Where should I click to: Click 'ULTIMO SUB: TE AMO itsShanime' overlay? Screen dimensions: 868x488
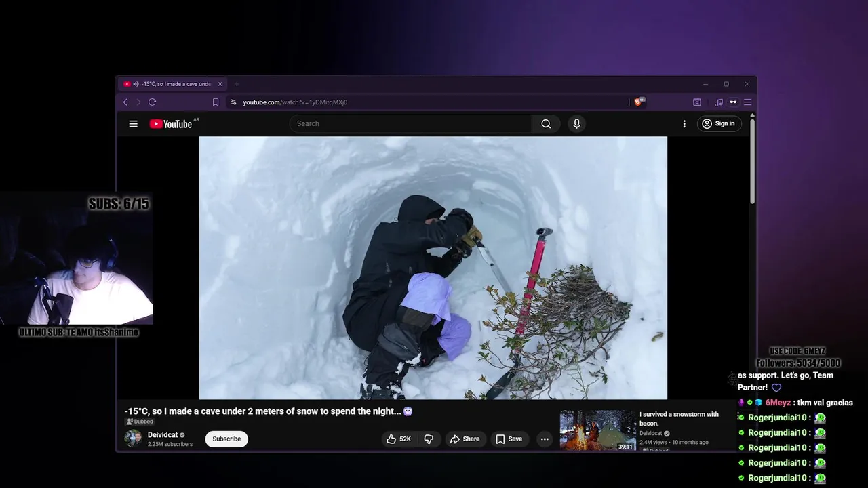pos(78,332)
